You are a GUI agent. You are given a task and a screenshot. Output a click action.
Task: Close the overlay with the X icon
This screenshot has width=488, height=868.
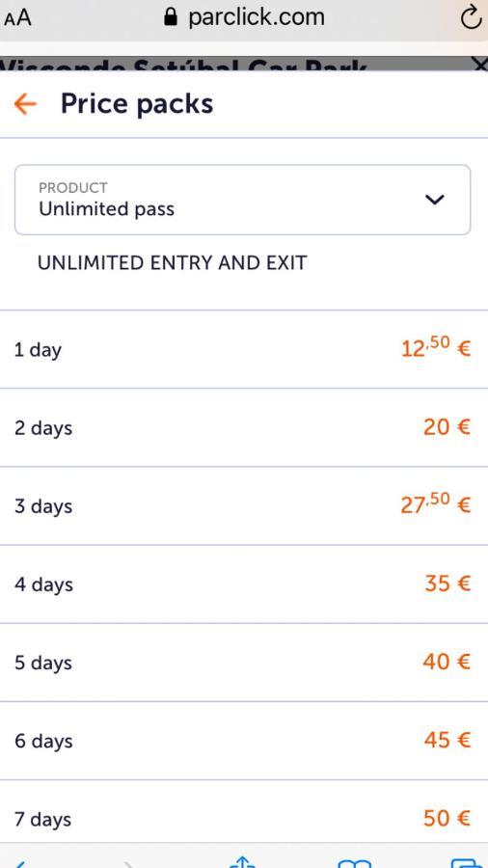[x=481, y=64]
